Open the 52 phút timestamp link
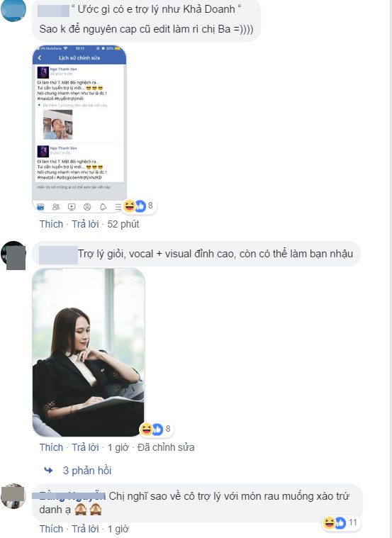392x538 pixels. (x=123, y=224)
